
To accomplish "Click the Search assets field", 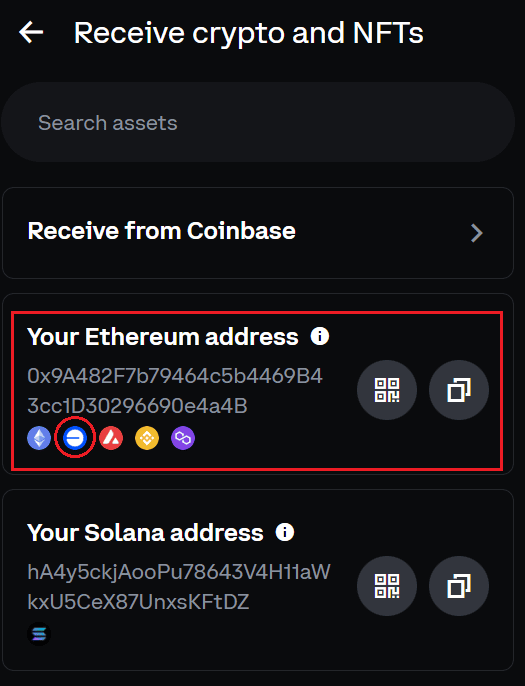I will (x=258, y=122).
